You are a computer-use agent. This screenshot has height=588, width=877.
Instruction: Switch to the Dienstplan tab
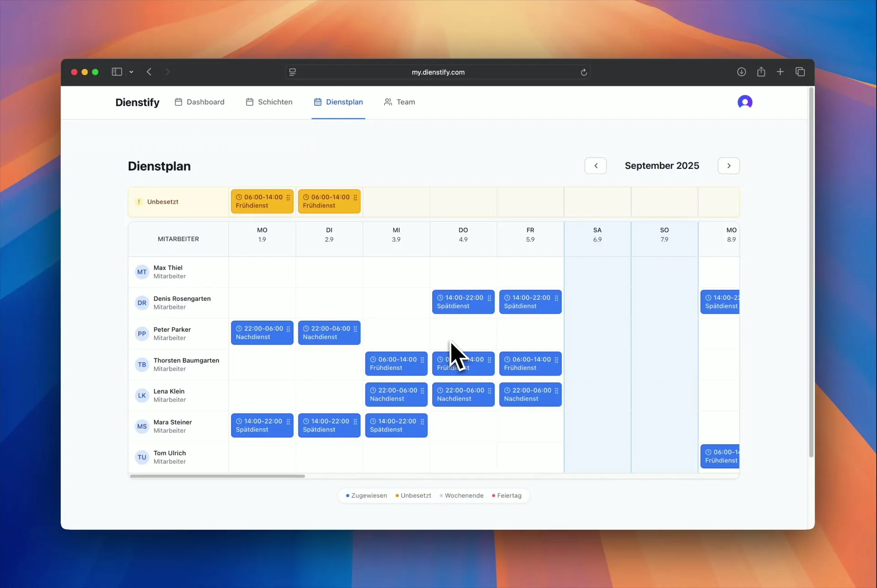[x=338, y=102]
